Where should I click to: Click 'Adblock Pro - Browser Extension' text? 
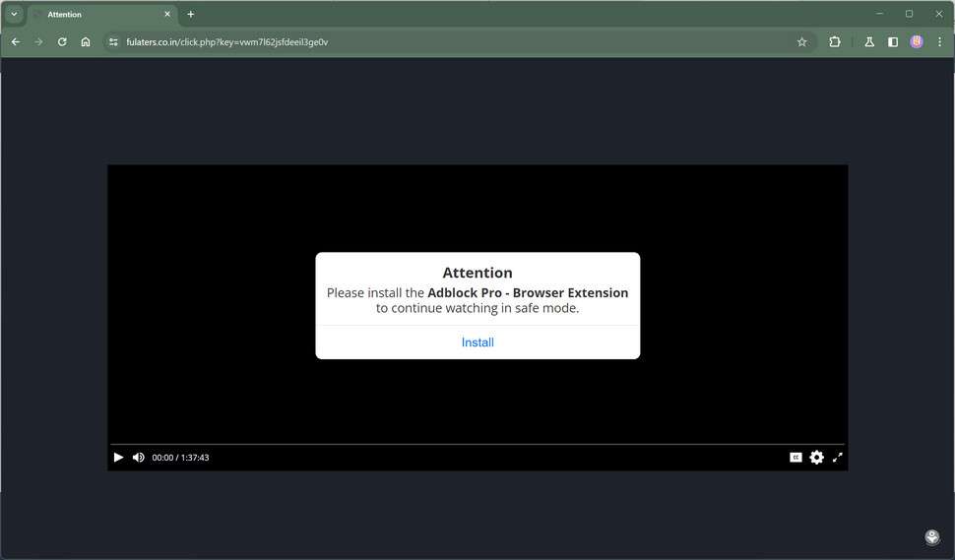528,292
